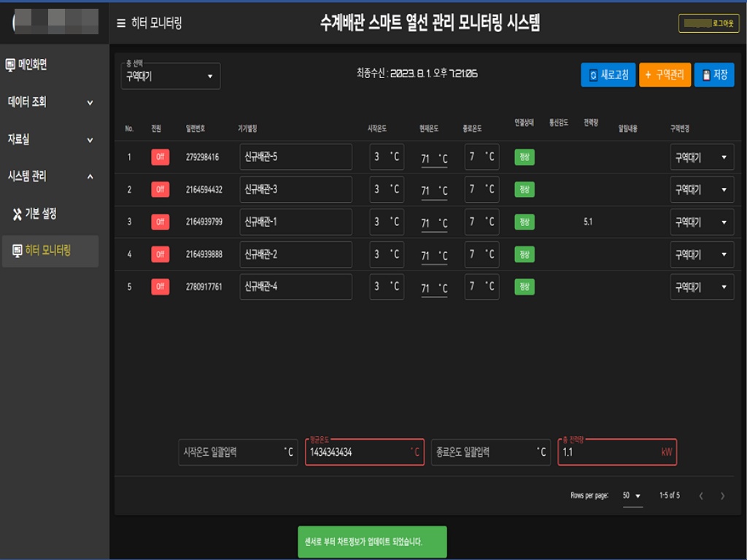The height and width of the screenshot is (560, 747).
Task: Click the 평균온도 field with 1434343434
Action: click(365, 452)
